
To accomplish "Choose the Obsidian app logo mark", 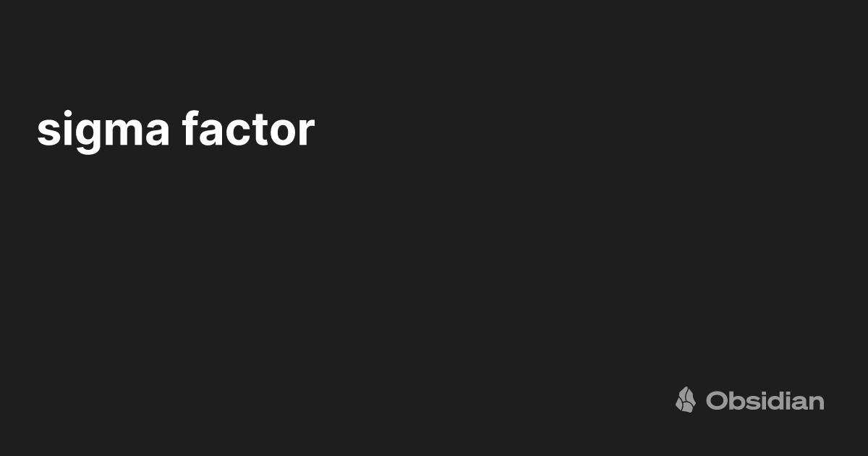I will [685, 400].
